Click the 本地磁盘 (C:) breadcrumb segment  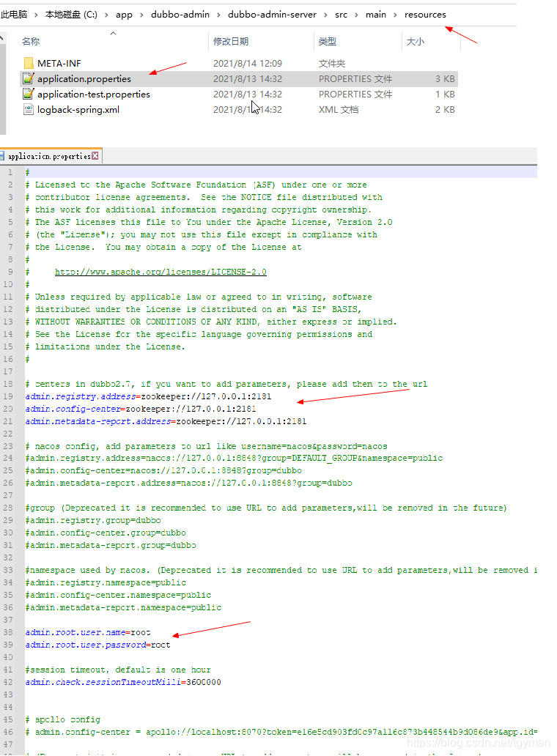point(71,15)
